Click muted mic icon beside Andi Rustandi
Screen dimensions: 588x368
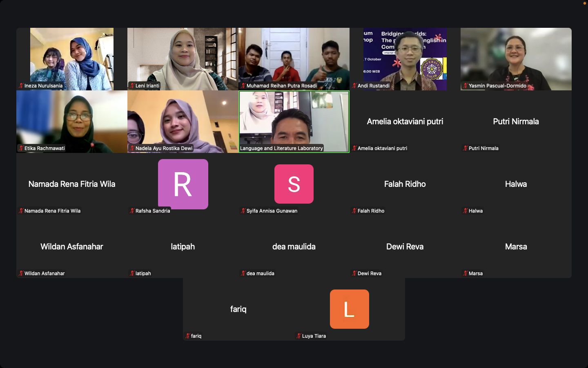point(354,86)
